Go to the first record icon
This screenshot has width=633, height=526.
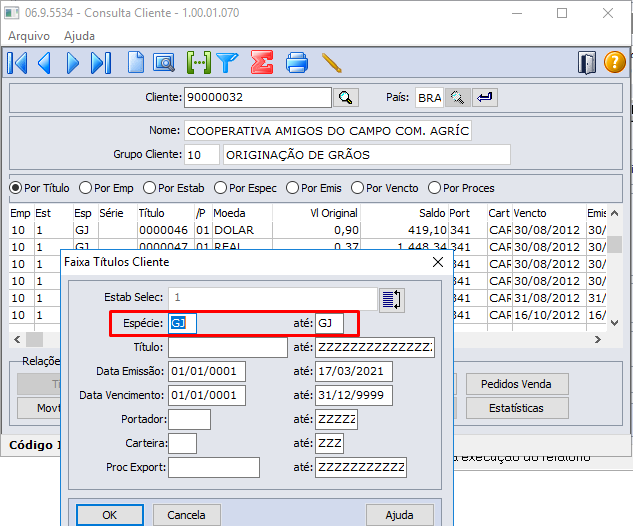(17, 63)
